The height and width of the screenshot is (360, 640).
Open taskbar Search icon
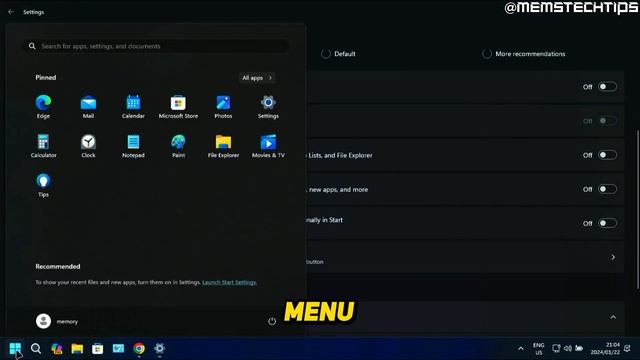(x=36, y=348)
